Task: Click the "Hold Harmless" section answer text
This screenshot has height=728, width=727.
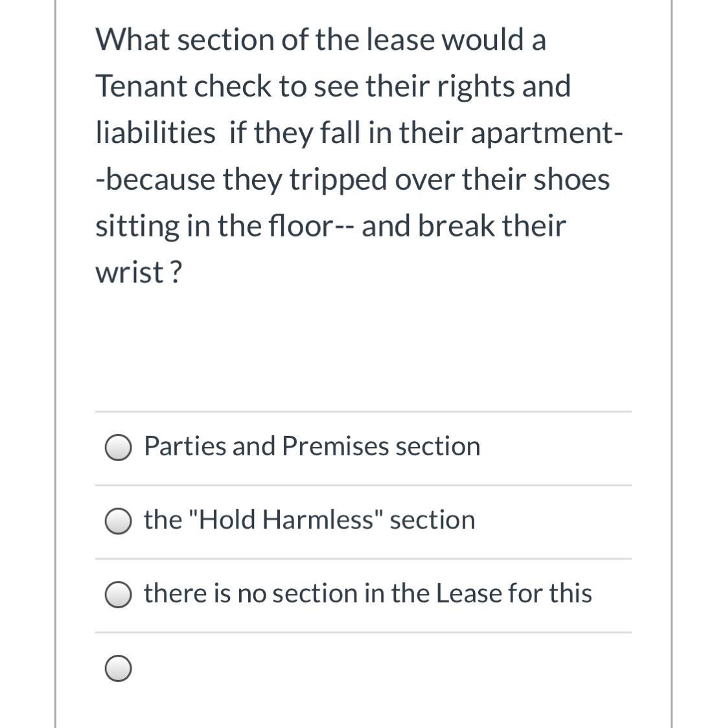Action: click(x=309, y=520)
